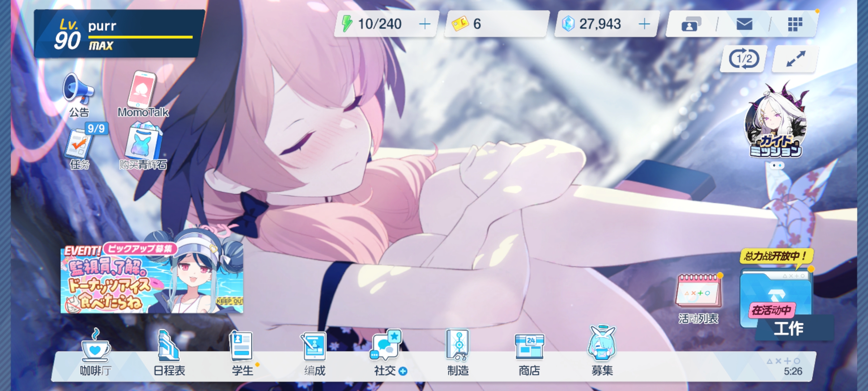Viewport: 868px width, 391px height.
Task: Click the blue plus badge beside 社交
Action: pyautogui.click(x=403, y=371)
